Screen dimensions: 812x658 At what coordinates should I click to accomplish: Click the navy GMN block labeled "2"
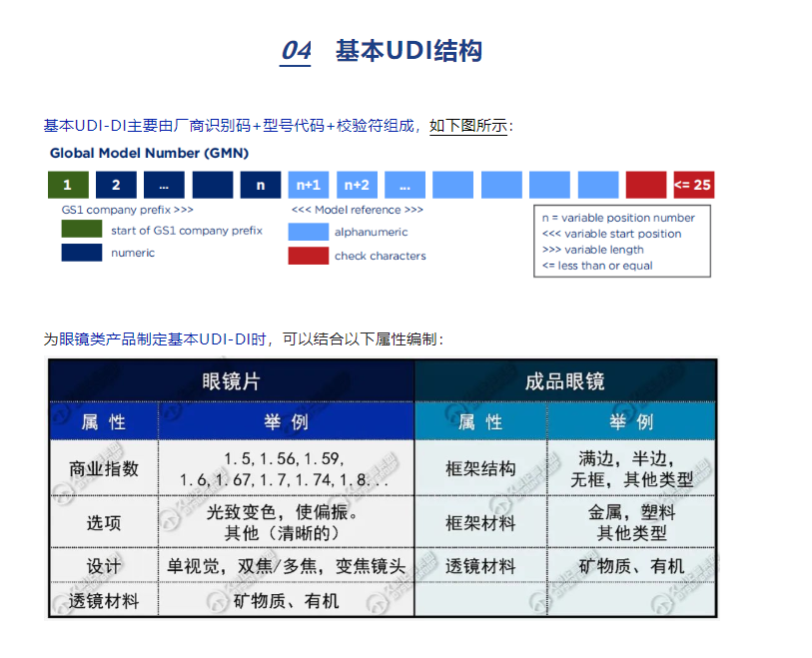tap(116, 185)
